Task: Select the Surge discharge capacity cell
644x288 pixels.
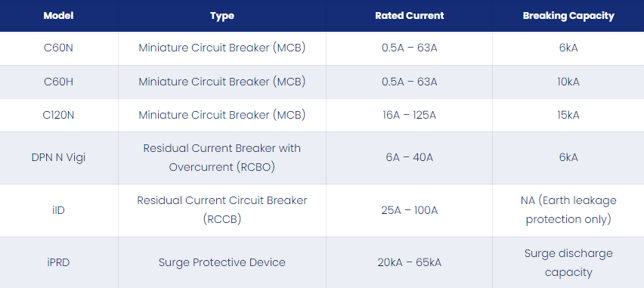Action: (568, 262)
